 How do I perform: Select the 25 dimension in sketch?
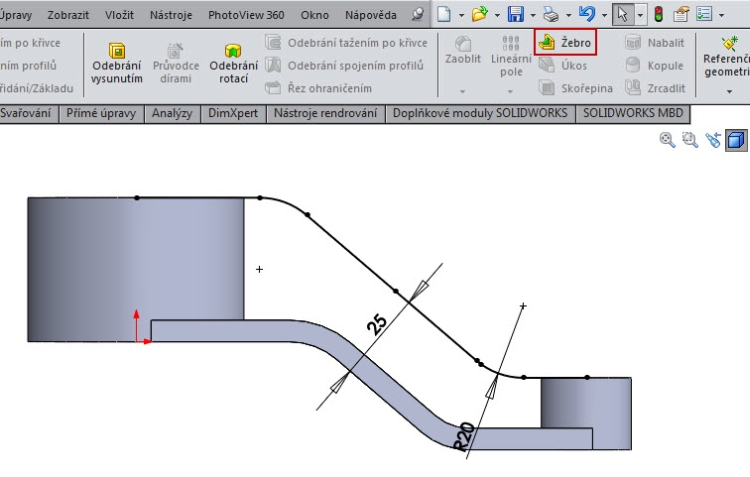[377, 324]
